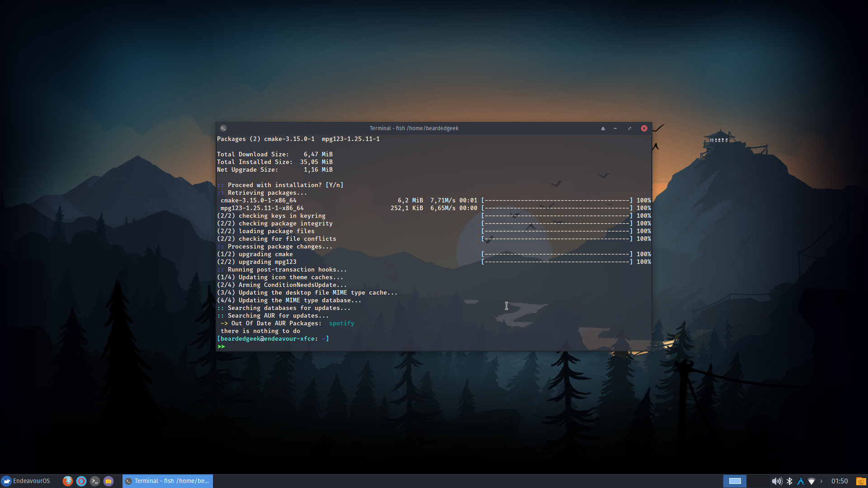
Task: Open terminal window menu icon in titlebar
Action: [223, 128]
